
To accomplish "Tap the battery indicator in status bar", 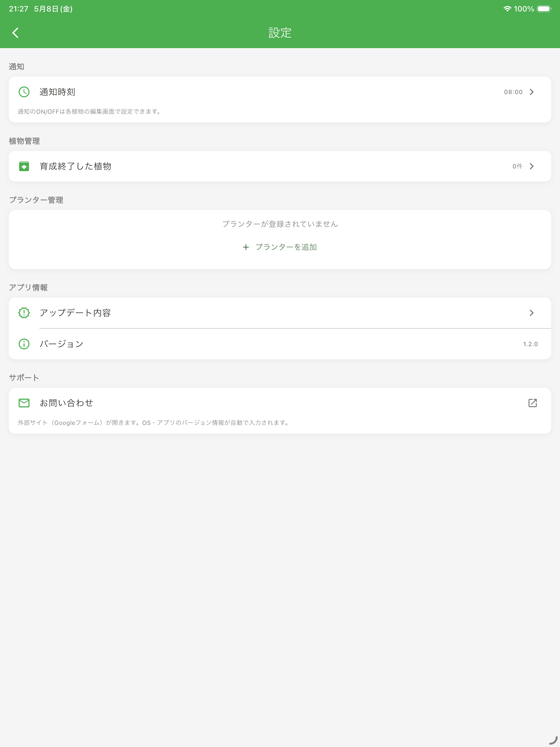I will [x=544, y=9].
